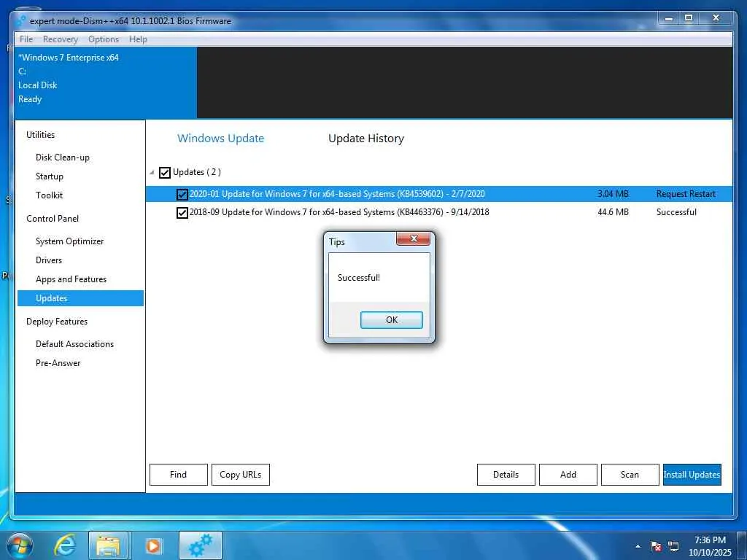Viewport: 747px width, 560px height.
Task: Click the Install Updates button
Action: 692,475
